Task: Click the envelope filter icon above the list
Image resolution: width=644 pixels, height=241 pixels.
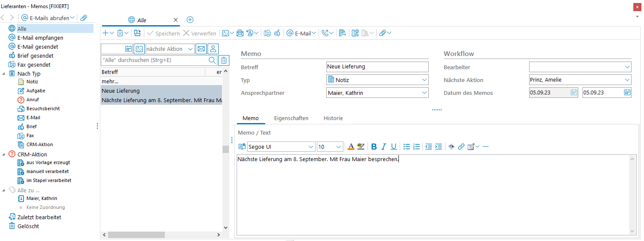Action: click(201, 49)
